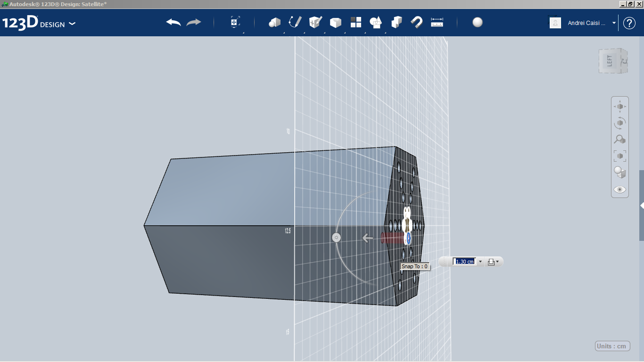Click the circular rotation handle on arc

point(337,238)
